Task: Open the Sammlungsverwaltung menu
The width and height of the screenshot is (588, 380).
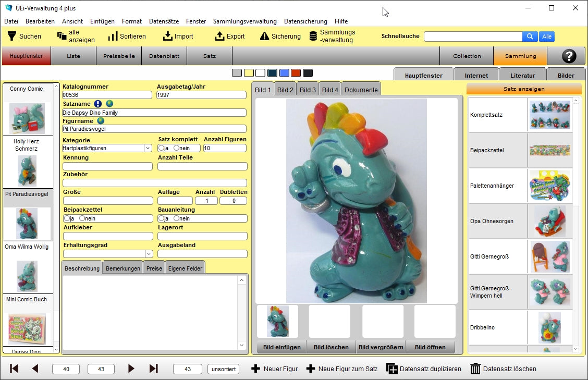Action: coord(245,21)
